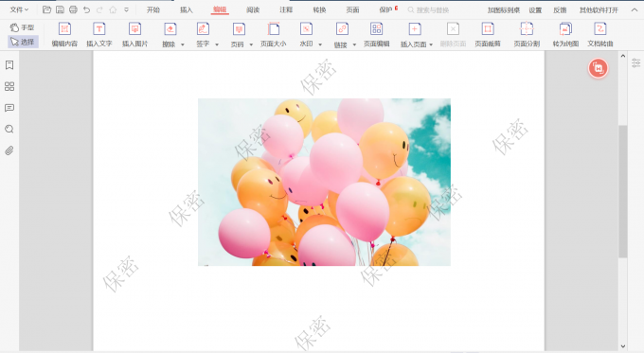Click the 其他软件打开 open with other software button

pos(599,9)
